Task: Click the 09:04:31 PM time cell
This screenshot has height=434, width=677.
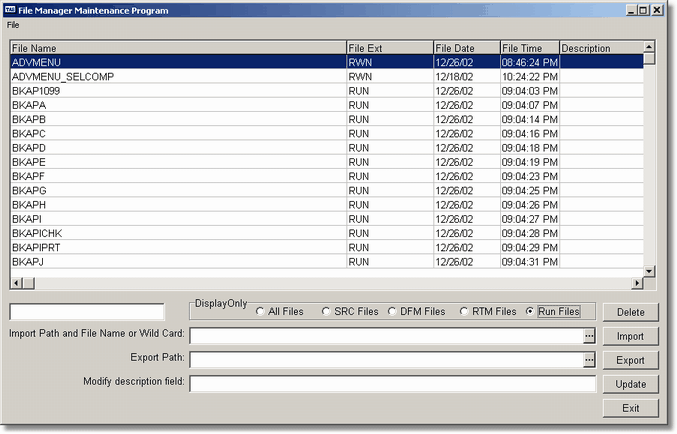Action: pos(530,262)
